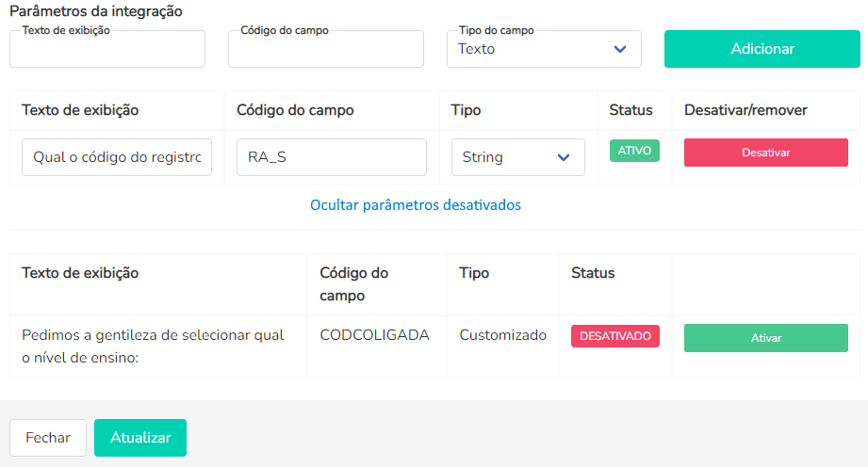Click the red DESATIVADO status badge
This screenshot has width=868, height=467.
click(614, 336)
